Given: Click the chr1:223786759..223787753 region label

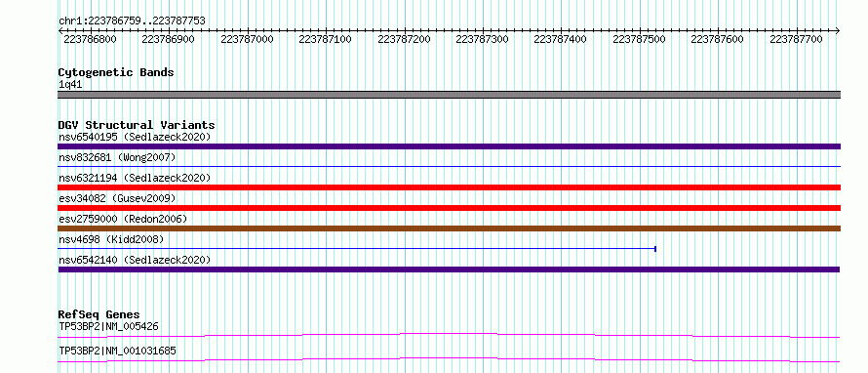Looking at the screenshot, I should (132, 21).
